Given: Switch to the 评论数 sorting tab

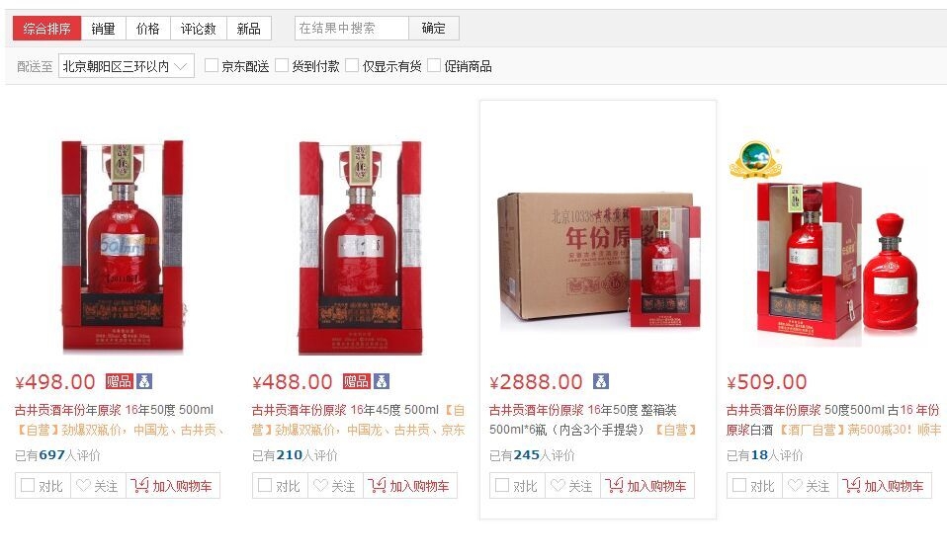Looking at the screenshot, I should tap(198, 29).
